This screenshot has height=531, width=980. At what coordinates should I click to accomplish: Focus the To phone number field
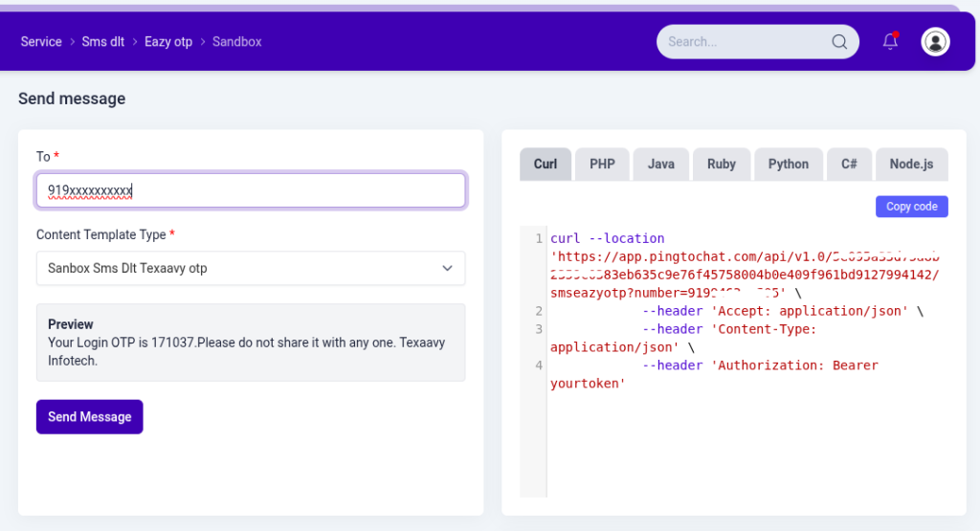coord(251,190)
